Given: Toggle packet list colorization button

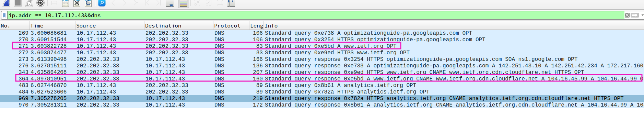Looking at the screenshot, I should [x=184, y=4].
